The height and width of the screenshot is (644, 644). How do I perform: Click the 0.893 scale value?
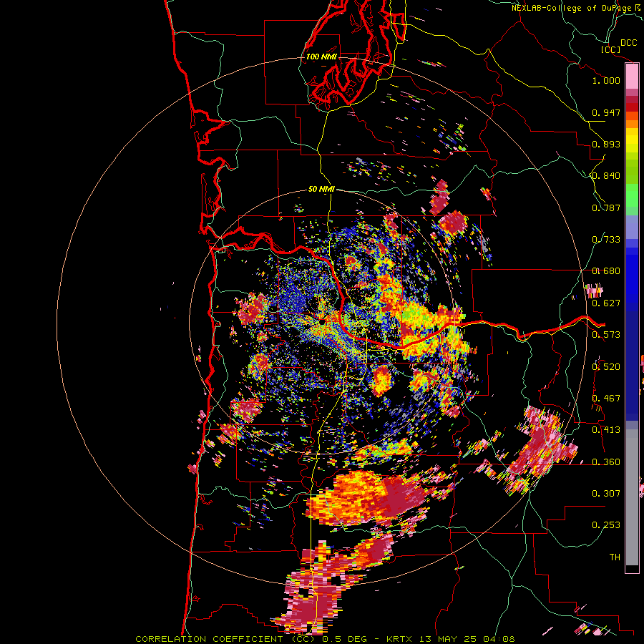606,144
